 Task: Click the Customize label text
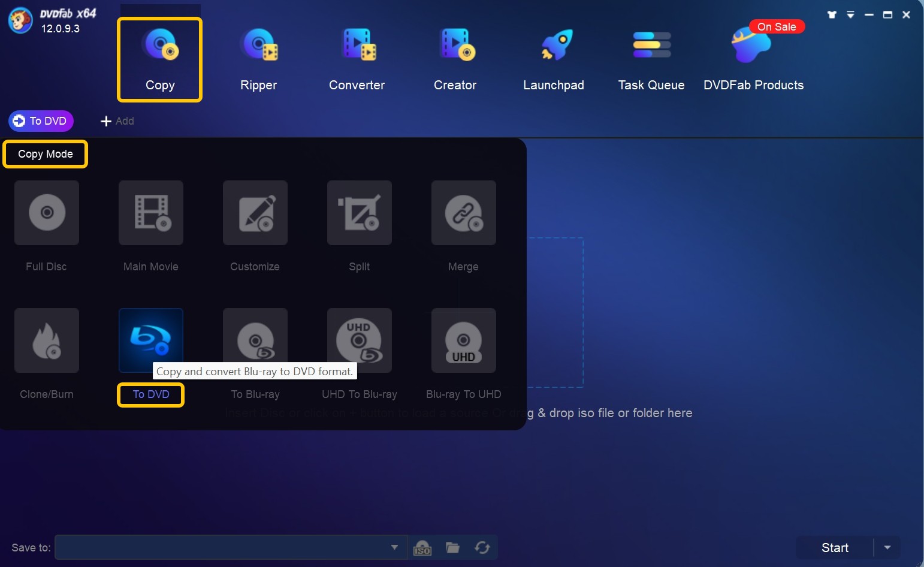point(255,267)
